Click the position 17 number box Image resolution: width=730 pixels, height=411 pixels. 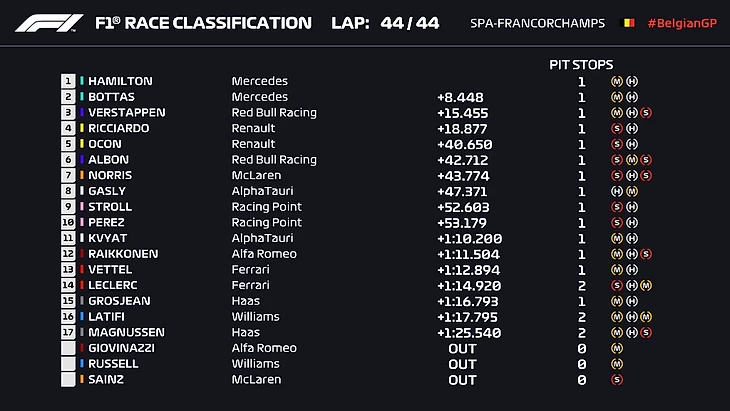68,332
